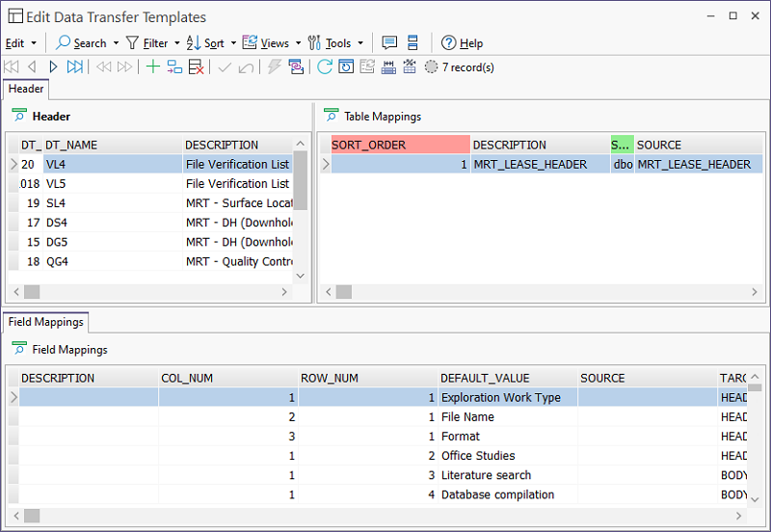Select the Literature search default value cell

507,475
